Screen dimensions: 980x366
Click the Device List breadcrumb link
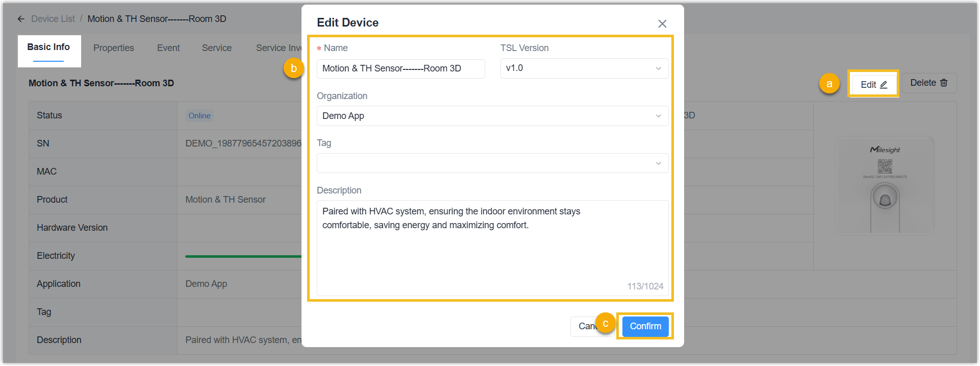click(53, 19)
